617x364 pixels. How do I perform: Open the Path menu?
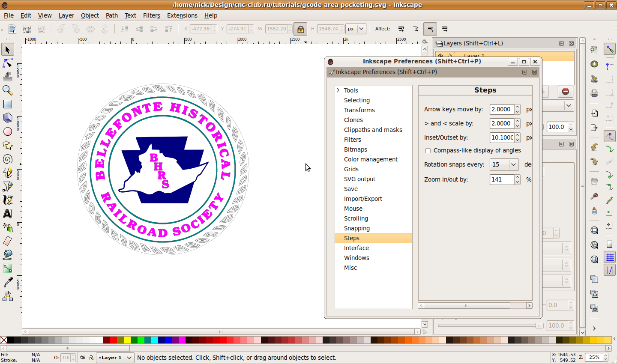click(x=112, y=15)
